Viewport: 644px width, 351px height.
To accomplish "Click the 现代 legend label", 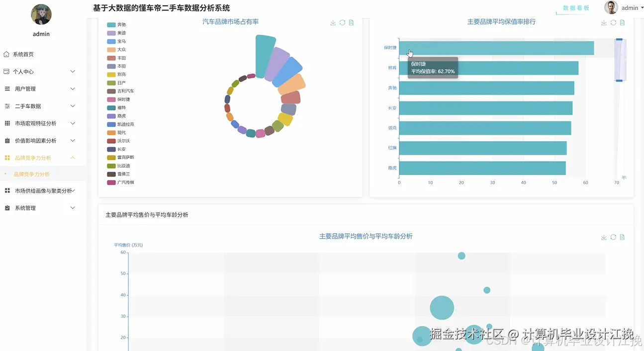I will click(x=121, y=133).
